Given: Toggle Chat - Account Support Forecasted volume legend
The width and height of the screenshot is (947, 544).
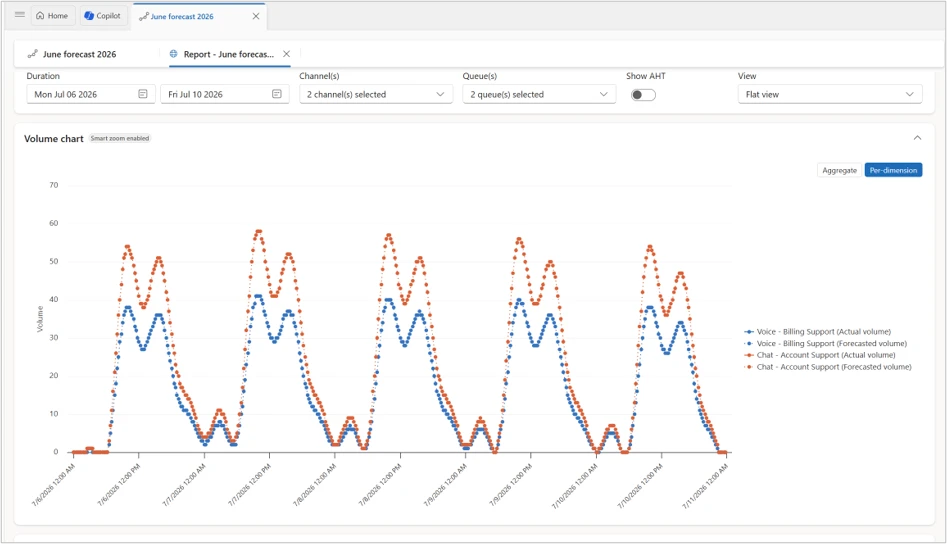Looking at the screenshot, I should click(827, 366).
